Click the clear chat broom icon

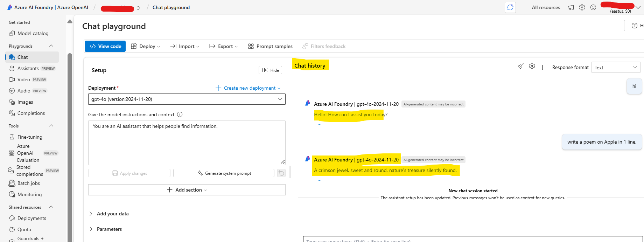coord(521,66)
